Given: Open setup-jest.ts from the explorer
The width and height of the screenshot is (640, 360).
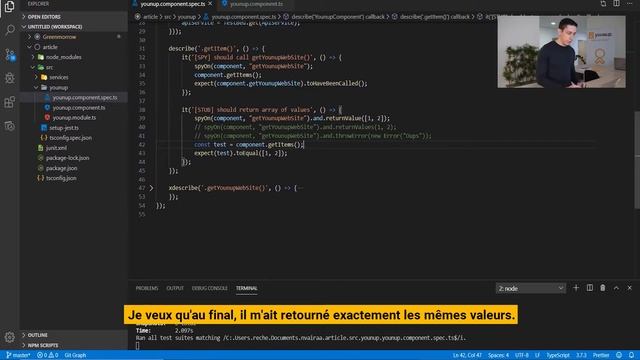Looking at the screenshot, I should click(64, 128).
